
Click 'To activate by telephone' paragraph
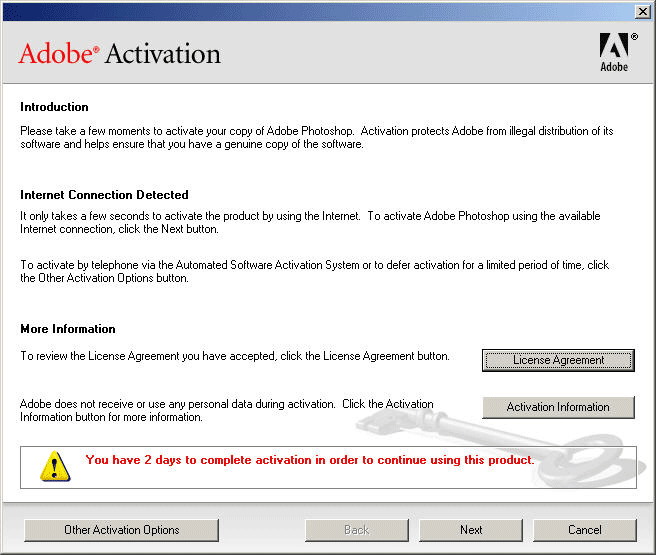pyautogui.click(x=315, y=271)
